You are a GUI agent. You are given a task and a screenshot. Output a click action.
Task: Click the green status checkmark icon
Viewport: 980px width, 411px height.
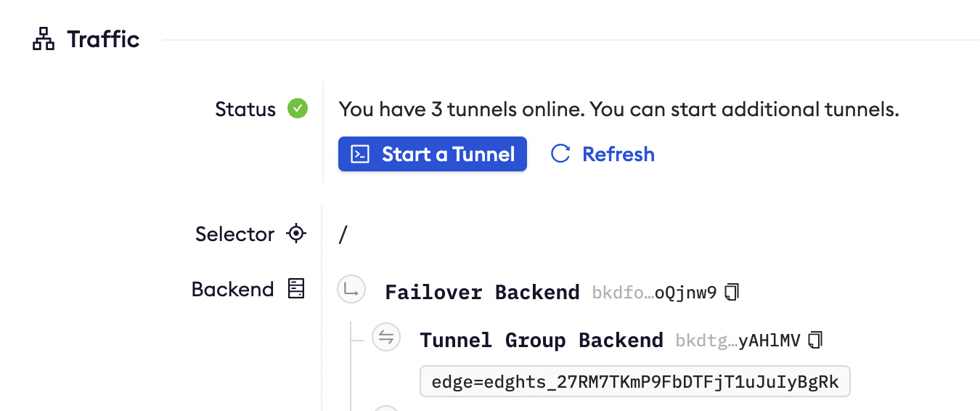coord(298,109)
